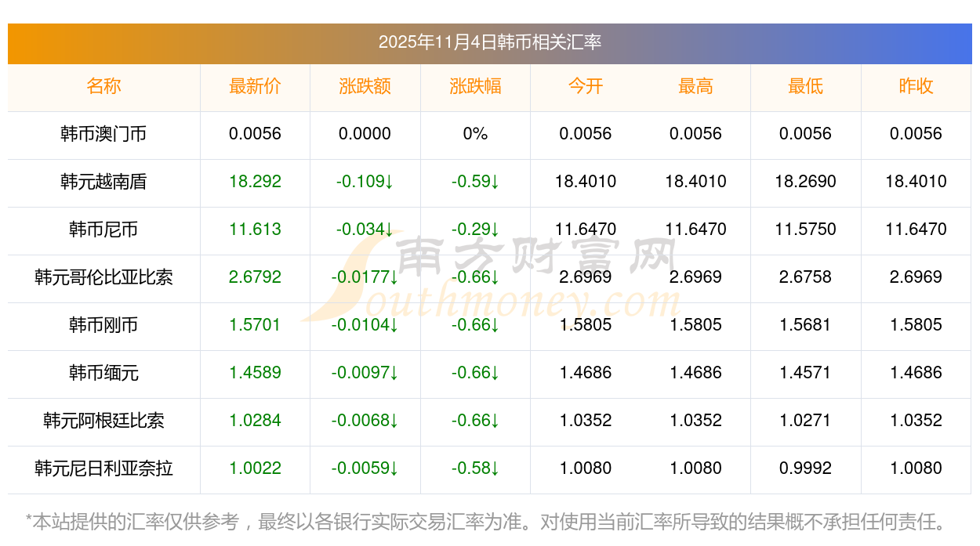Click the 今开 column header
The image size is (980, 546).
[586, 86]
